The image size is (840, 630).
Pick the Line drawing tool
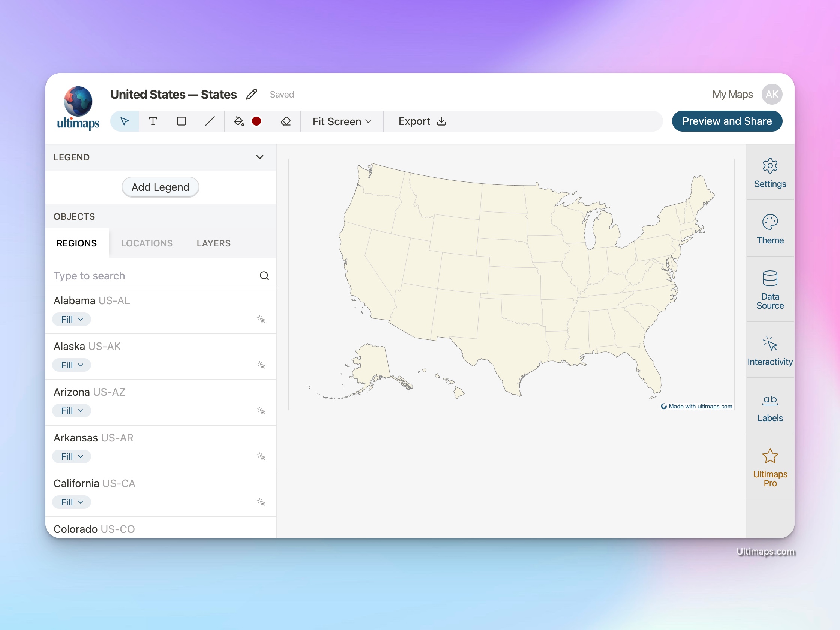click(210, 121)
